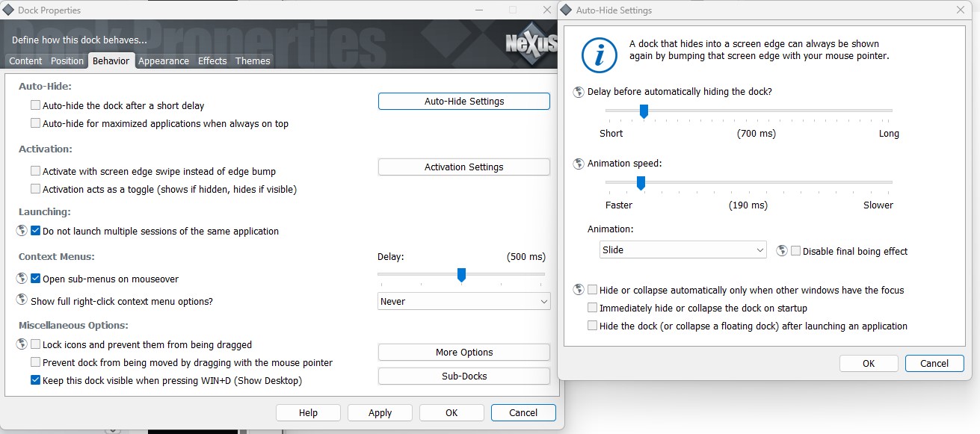
Task: Expand the 'Slide' animation dropdown
Action: pyautogui.click(x=682, y=249)
